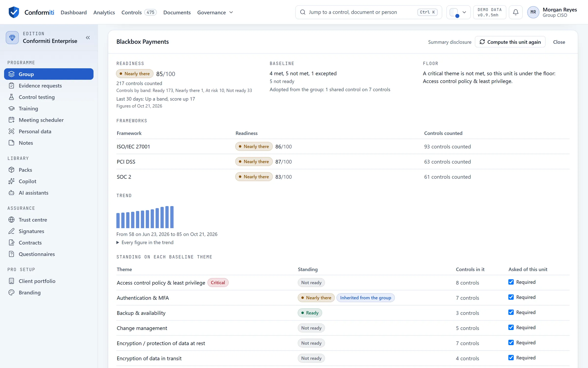Go to the Dashboard tab
588x368 pixels.
73,12
